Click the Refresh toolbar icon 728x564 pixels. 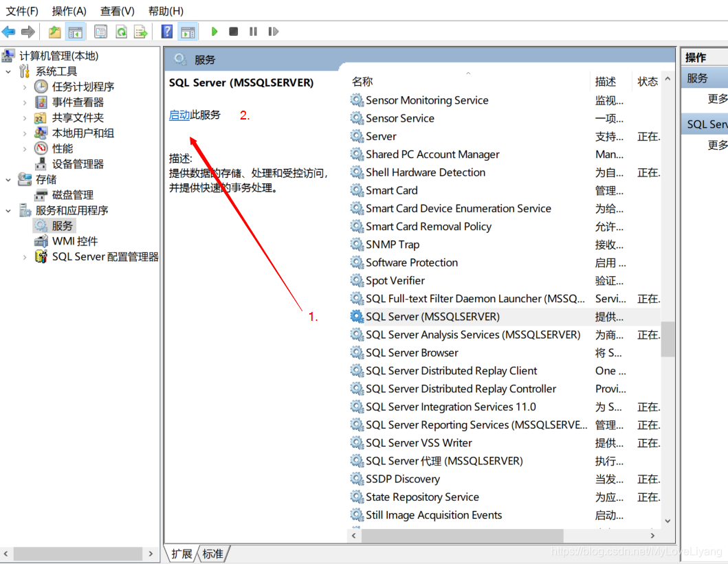coord(121,32)
